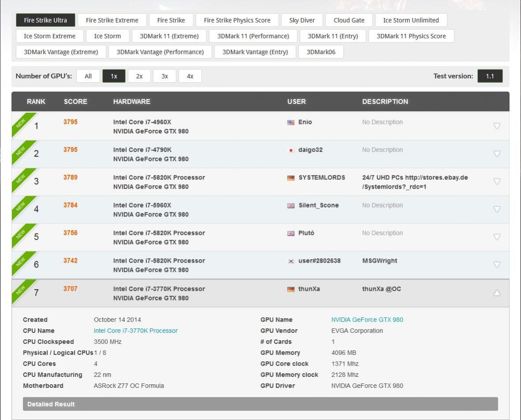Open the Fire Strike tab
521x420 pixels.
coord(171,20)
